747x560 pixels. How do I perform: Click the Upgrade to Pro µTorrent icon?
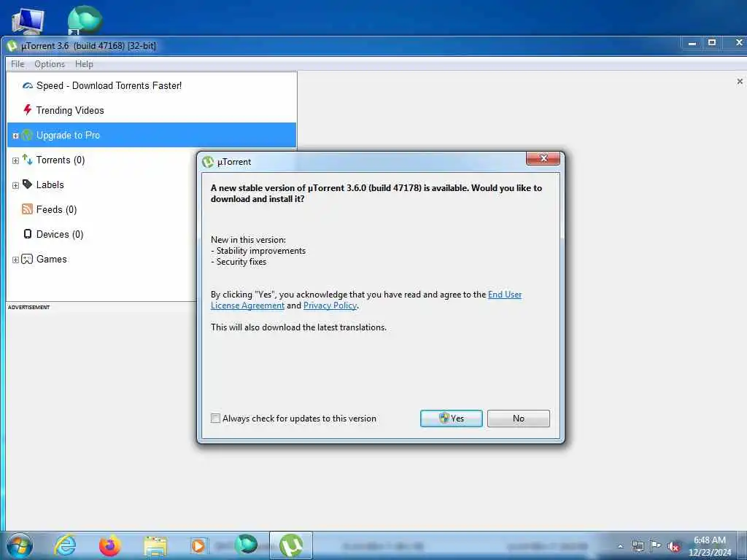click(x=27, y=135)
